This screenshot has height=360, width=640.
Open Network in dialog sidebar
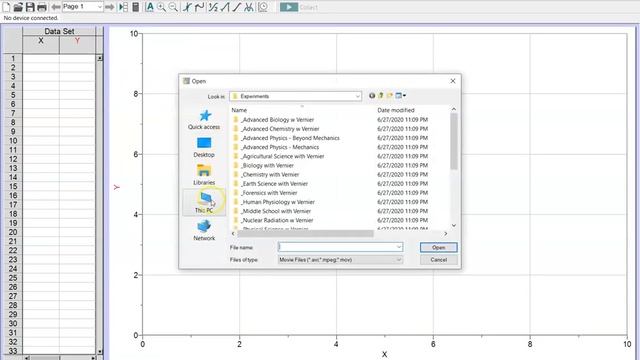[x=204, y=231]
